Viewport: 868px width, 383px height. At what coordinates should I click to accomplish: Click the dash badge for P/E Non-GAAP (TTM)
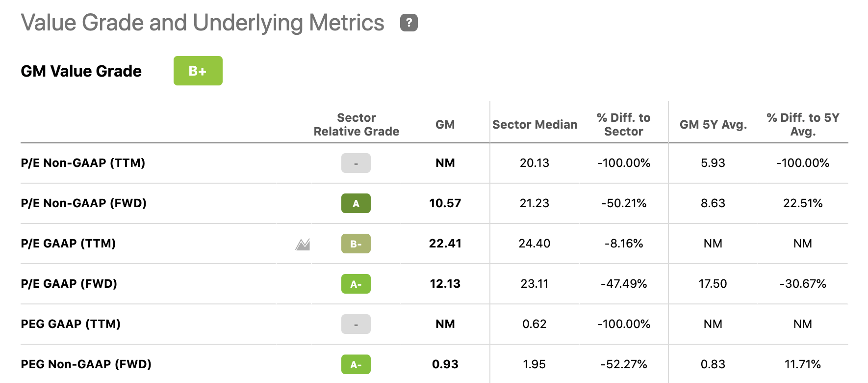tap(356, 163)
